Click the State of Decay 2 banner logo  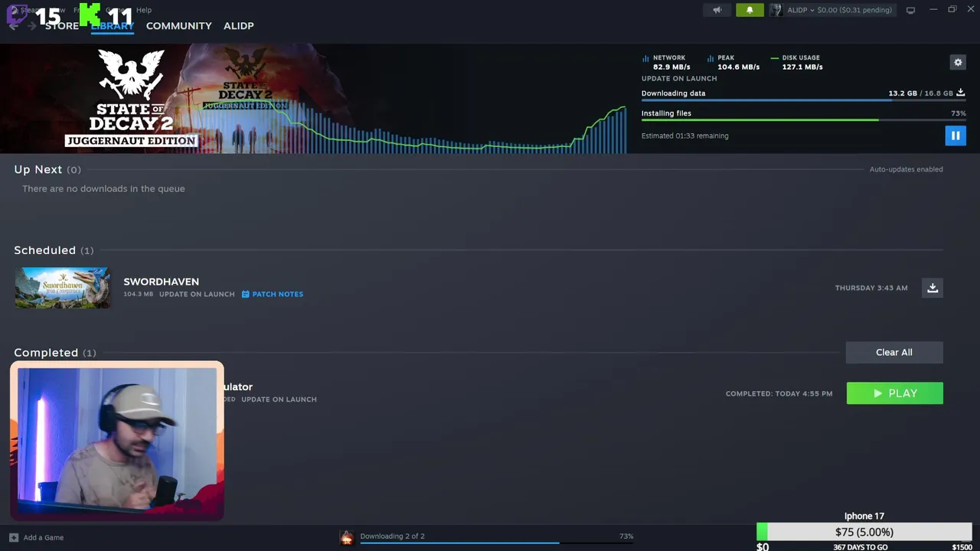[131, 98]
